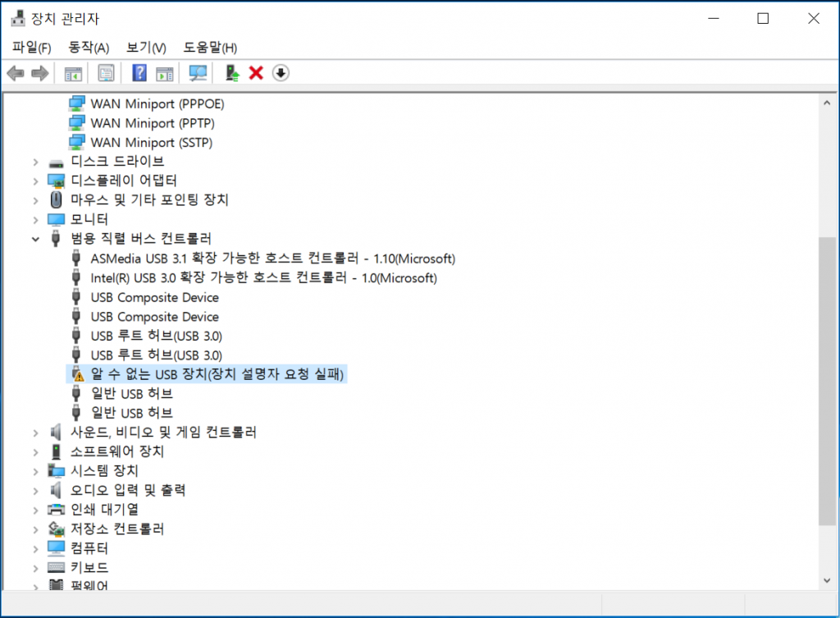Expand the 오디오 입력 및 출력 category

point(35,491)
